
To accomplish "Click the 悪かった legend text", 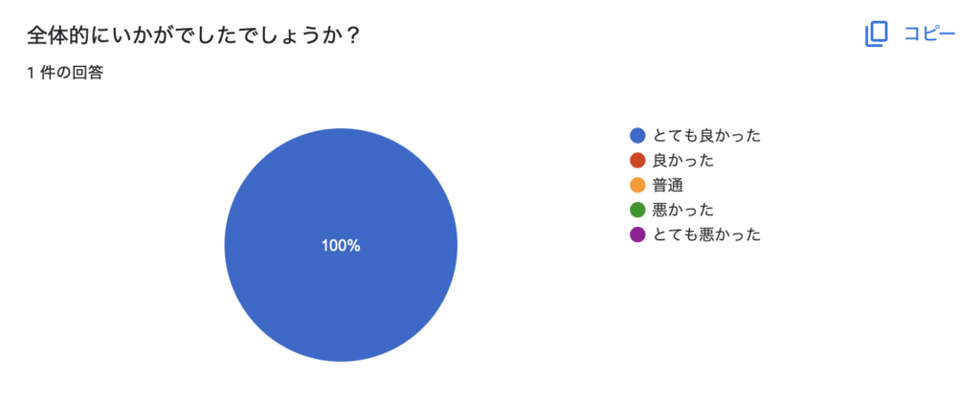I will click(683, 210).
